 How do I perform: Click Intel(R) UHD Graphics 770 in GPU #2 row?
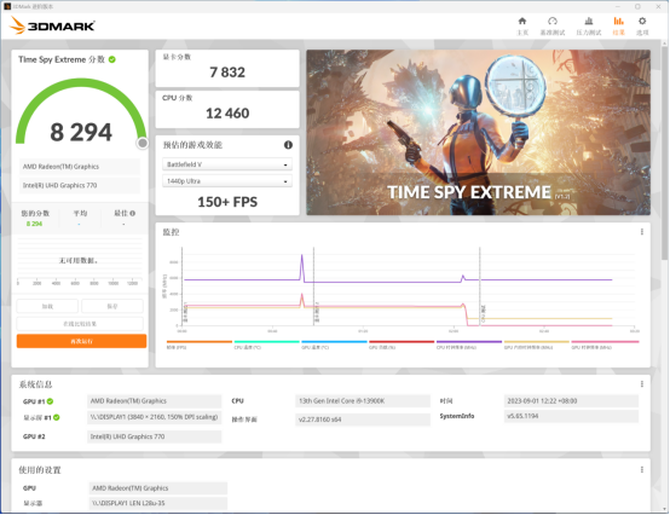click(154, 436)
